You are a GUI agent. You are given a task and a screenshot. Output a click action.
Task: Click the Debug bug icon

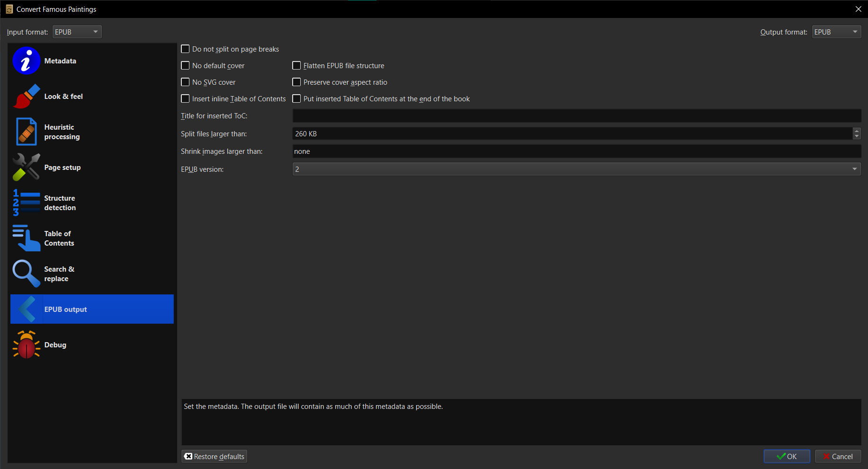(26, 345)
